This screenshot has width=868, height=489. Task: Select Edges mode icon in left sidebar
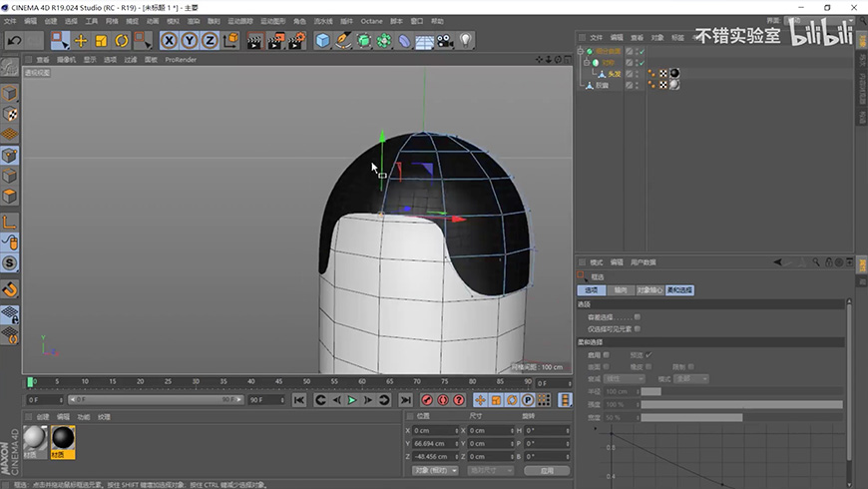(x=9, y=176)
